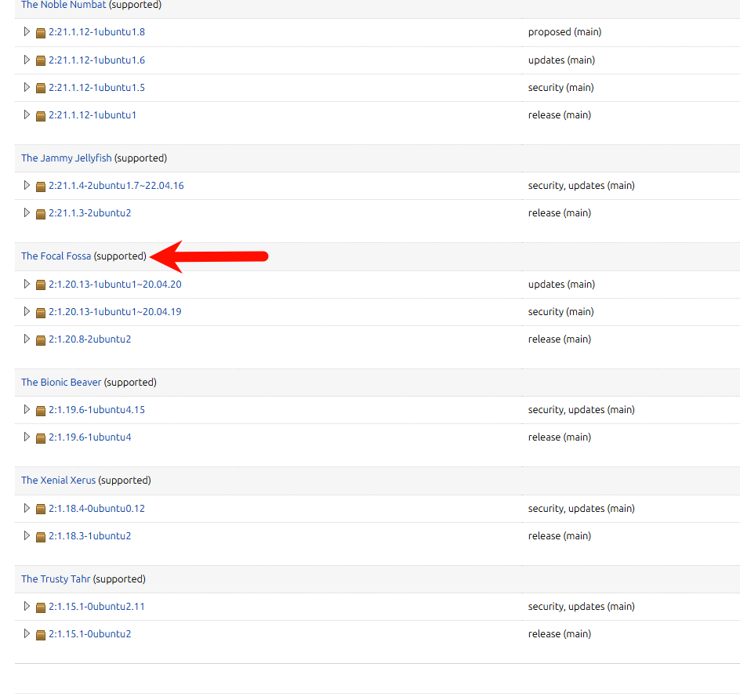Select 'release (main)' text in Xenial Xerus section
Screen dimensions: 740x700
(560, 536)
